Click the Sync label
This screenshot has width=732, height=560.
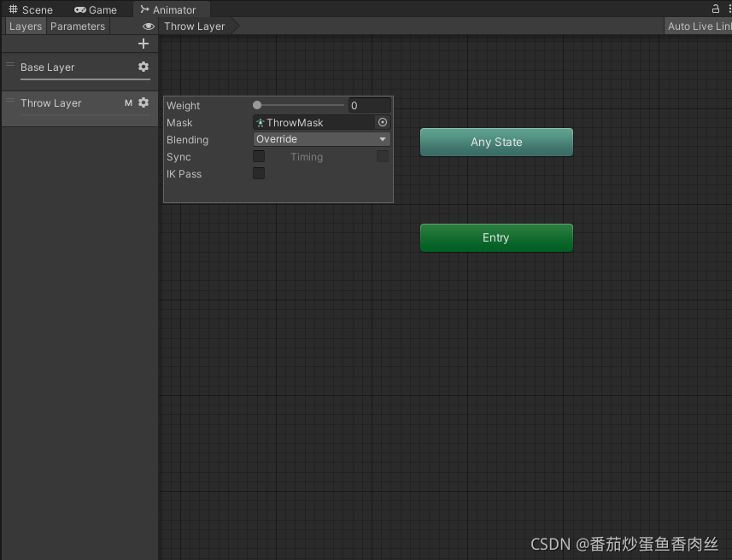coord(179,157)
